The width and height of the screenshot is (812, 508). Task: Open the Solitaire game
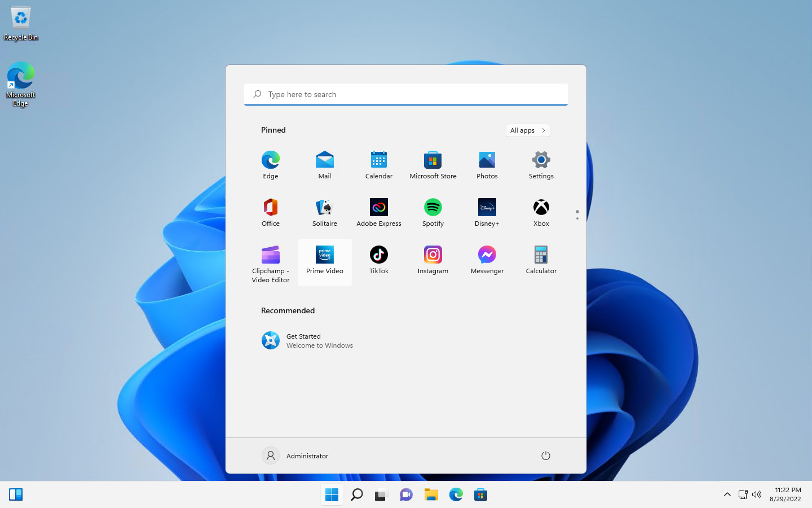pos(325,212)
